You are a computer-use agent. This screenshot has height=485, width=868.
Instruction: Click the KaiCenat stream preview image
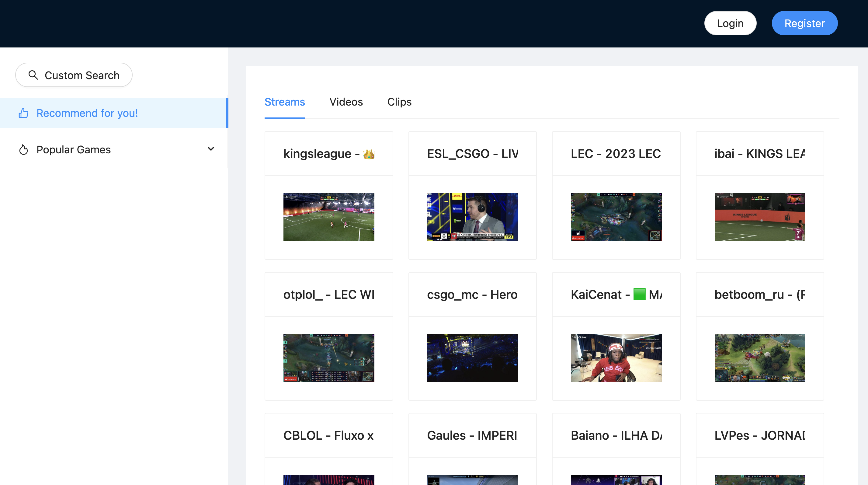click(x=616, y=358)
